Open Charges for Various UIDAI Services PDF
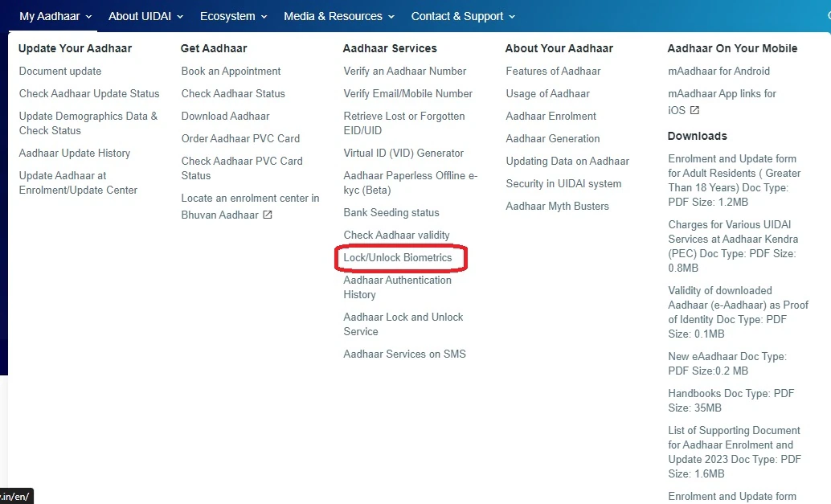 point(733,246)
